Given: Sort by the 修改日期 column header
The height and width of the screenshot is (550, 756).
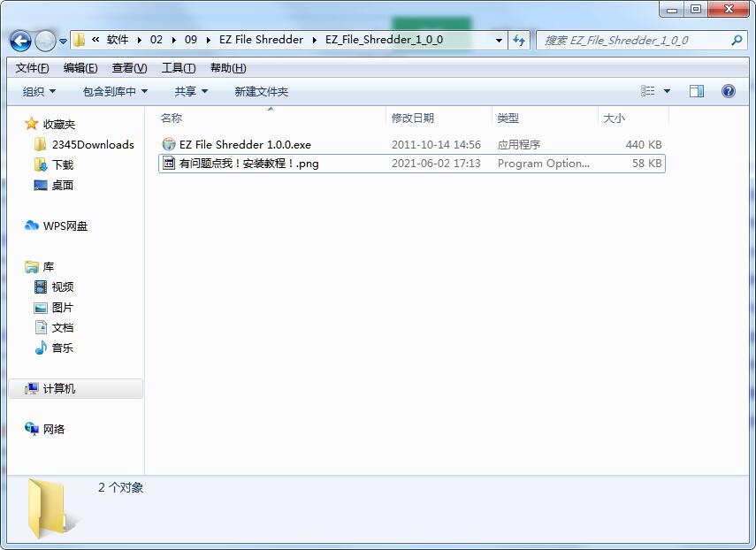Looking at the screenshot, I should 439,118.
